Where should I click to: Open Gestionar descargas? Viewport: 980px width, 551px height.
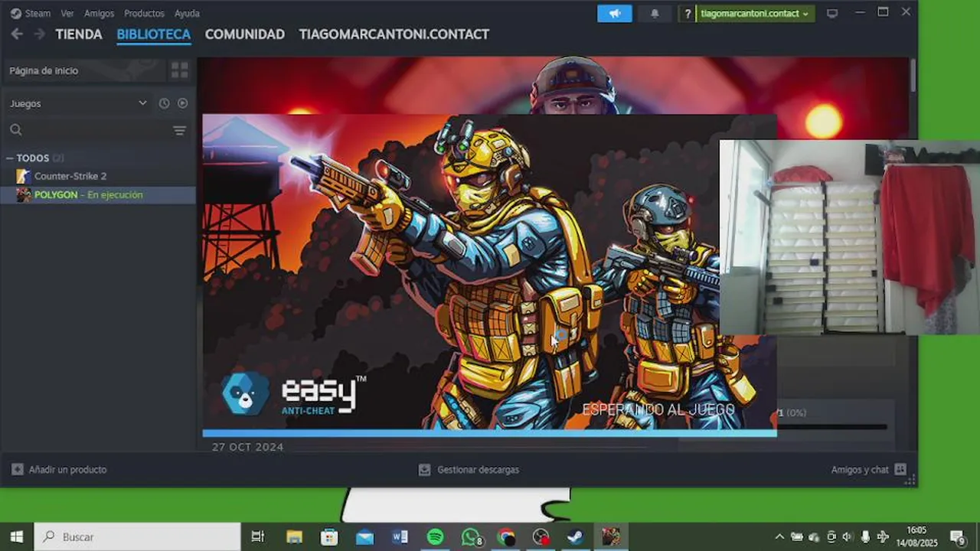pos(469,469)
